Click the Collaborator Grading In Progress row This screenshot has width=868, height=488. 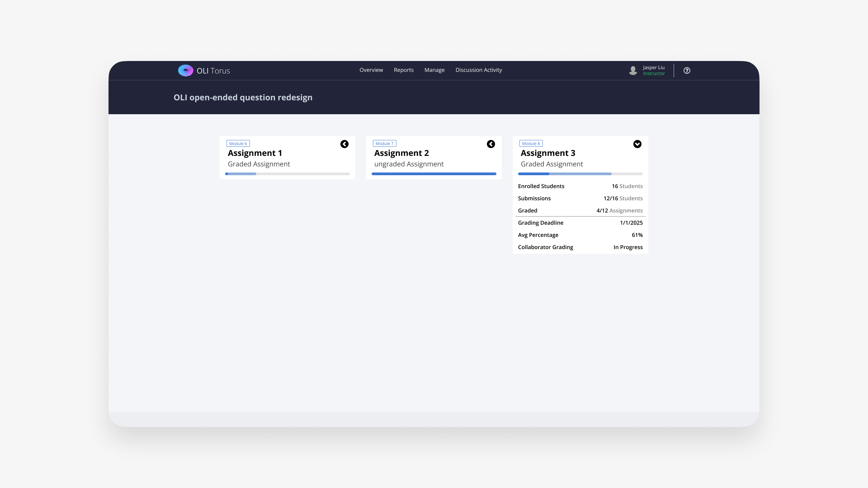(x=580, y=247)
